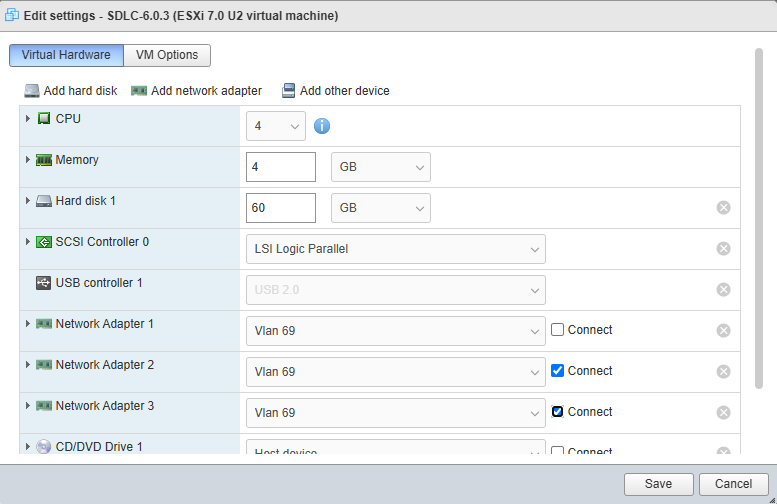This screenshot has height=504, width=777.
Task: Click the Add network adapter icon
Action: click(139, 91)
